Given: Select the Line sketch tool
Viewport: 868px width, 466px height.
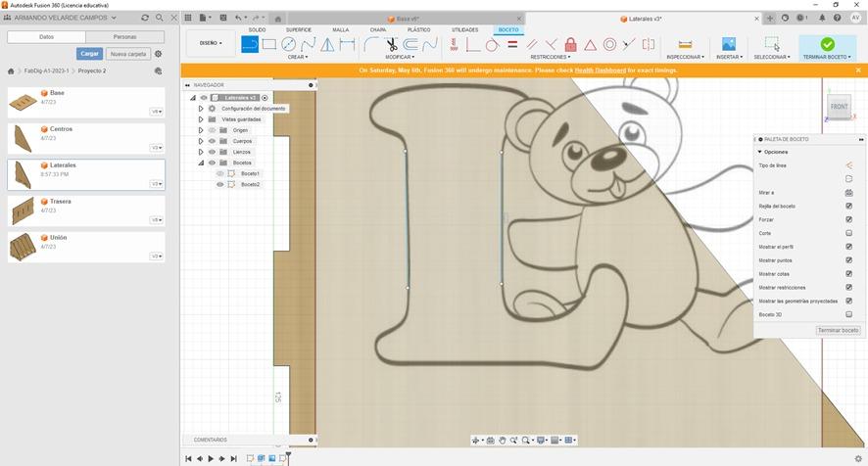Looking at the screenshot, I should click(250, 44).
